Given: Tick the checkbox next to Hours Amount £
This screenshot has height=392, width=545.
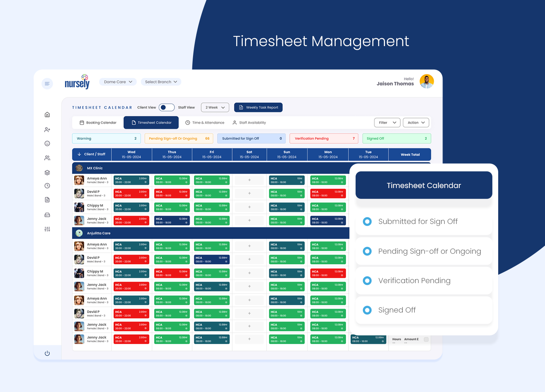Looking at the screenshot, I should [x=426, y=340].
